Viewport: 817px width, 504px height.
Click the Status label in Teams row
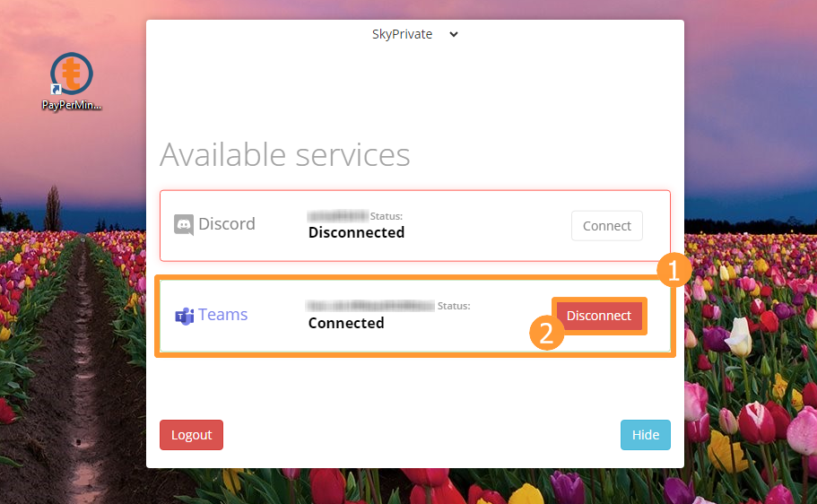tap(454, 306)
